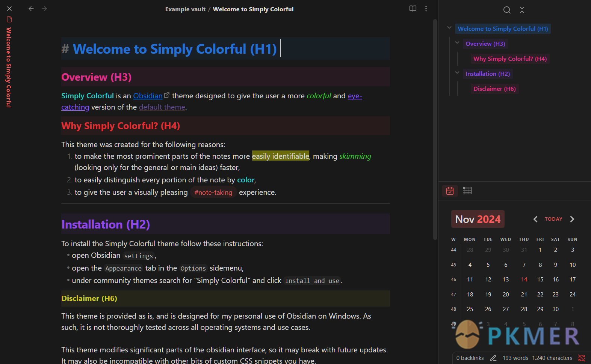The height and width of the screenshot is (364, 591).
Task: Click external link icon after Obsidian
Action: point(167,95)
